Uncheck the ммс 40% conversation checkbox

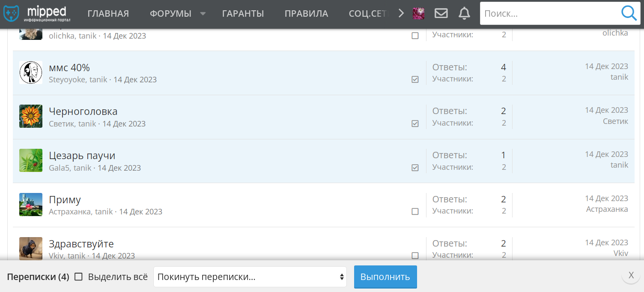(x=415, y=79)
